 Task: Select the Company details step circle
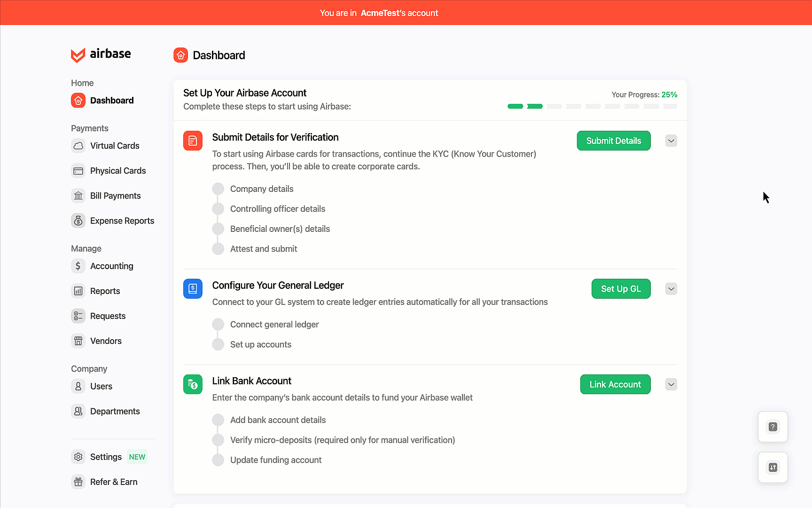click(218, 189)
